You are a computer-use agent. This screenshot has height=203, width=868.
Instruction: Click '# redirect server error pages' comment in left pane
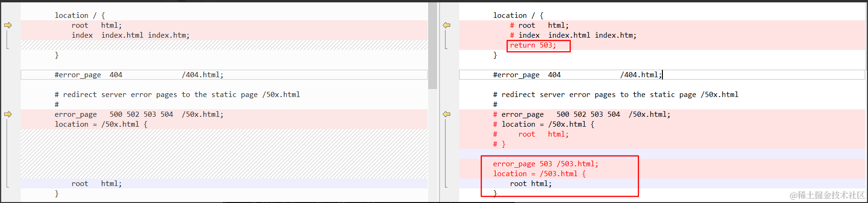[x=177, y=95]
